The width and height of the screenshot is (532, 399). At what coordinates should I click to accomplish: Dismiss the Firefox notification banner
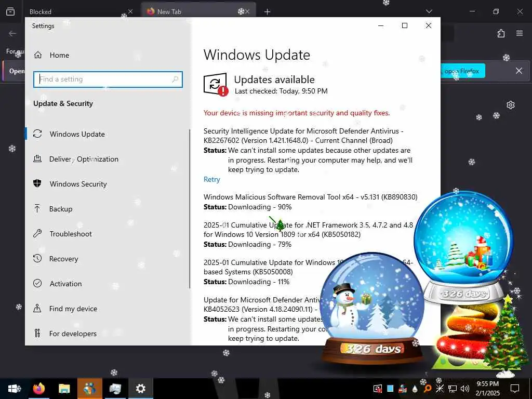[519, 71]
